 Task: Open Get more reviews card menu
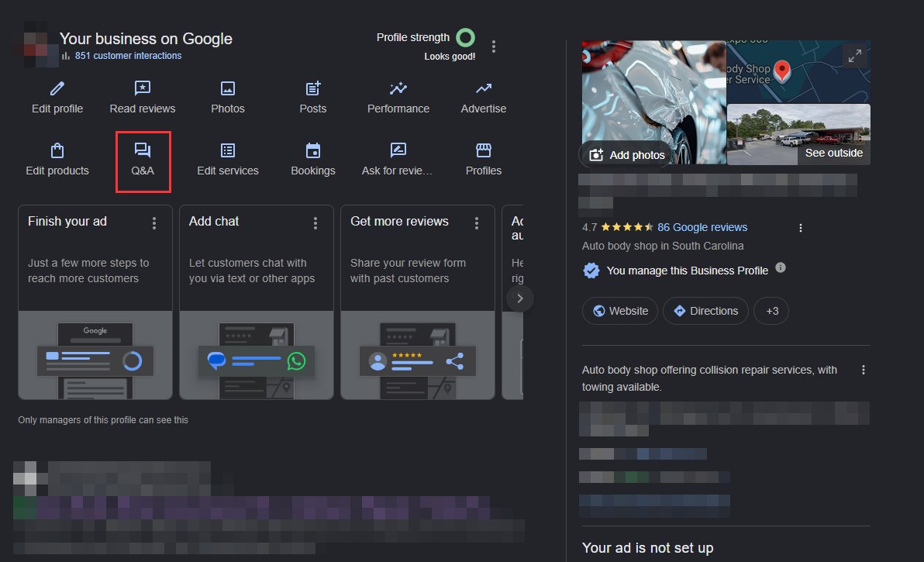477,222
